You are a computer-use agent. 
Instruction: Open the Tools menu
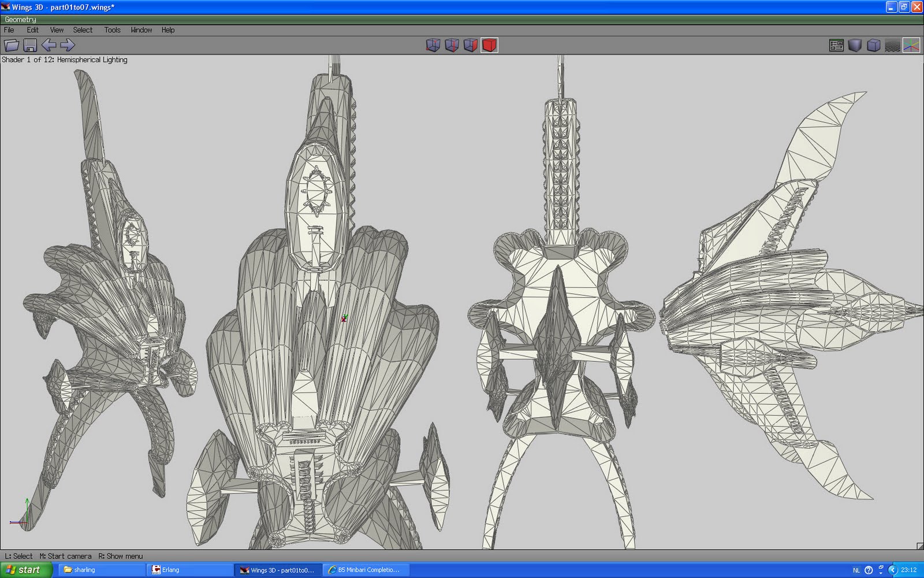click(x=112, y=30)
